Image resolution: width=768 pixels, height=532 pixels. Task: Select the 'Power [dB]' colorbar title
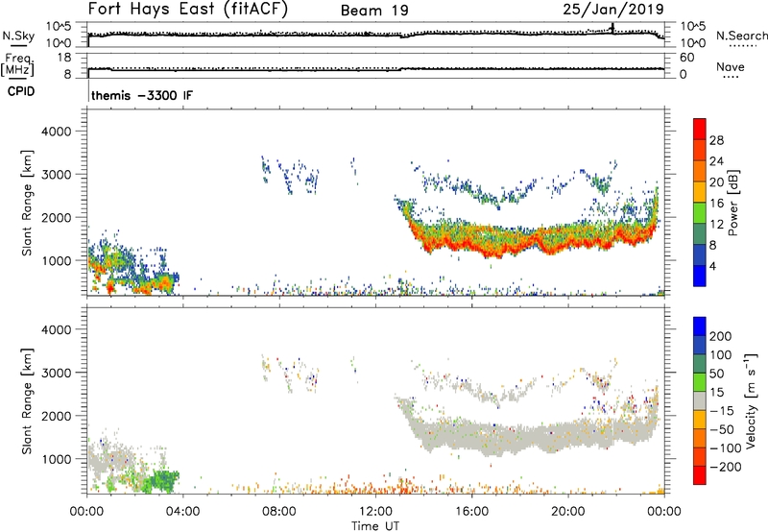pyautogui.click(x=732, y=203)
